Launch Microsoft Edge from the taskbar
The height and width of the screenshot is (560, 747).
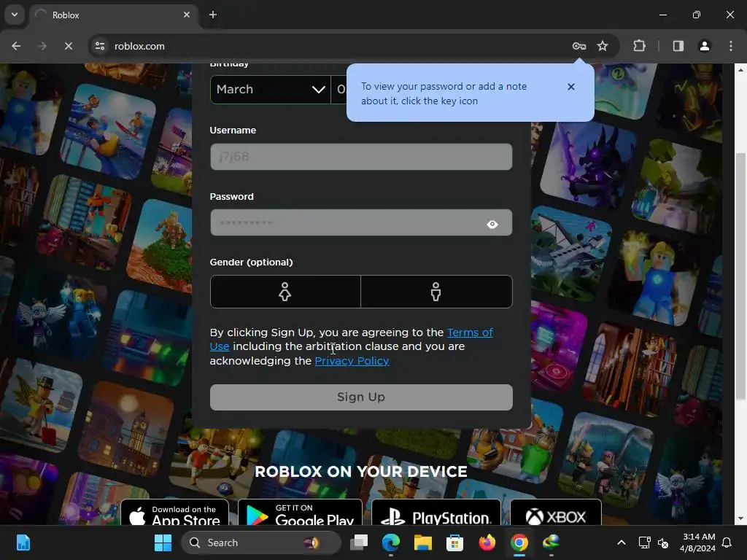[391, 542]
